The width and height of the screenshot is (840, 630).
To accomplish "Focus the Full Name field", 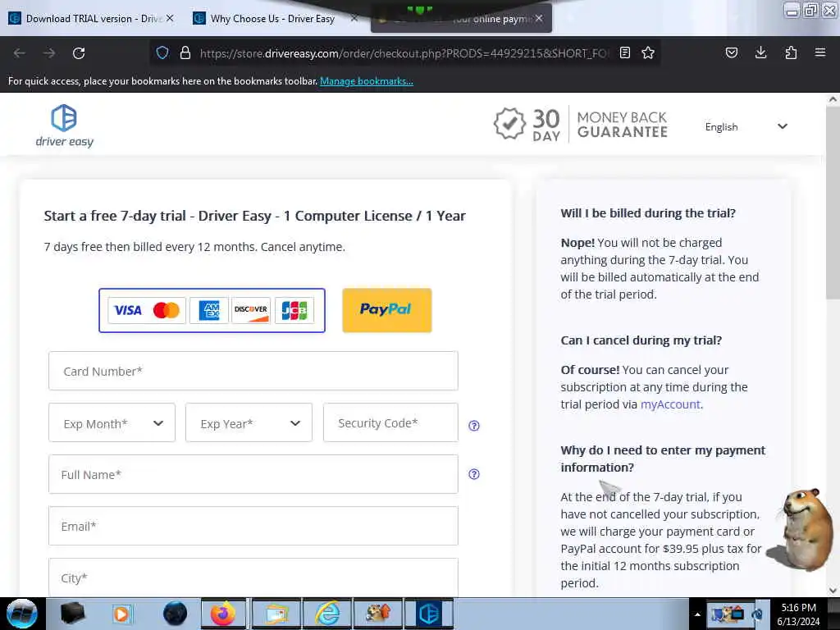I will (x=253, y=474).
